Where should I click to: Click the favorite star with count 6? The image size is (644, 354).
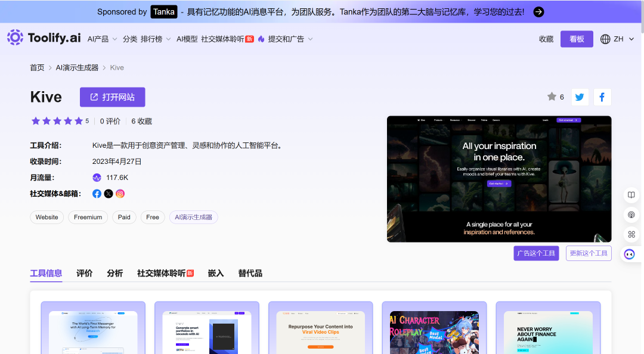pos(555,97)
